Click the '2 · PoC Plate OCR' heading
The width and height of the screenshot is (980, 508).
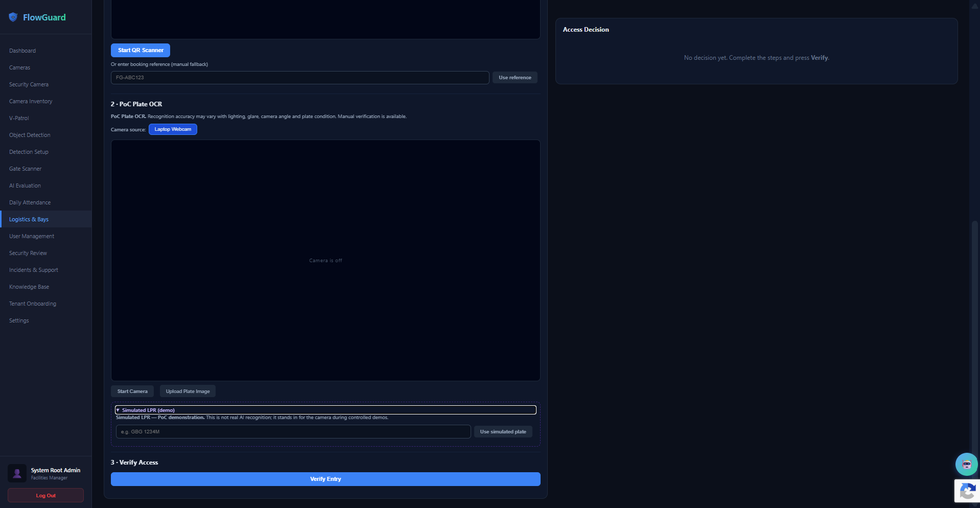pyautogui.click(x=136, y=104)
